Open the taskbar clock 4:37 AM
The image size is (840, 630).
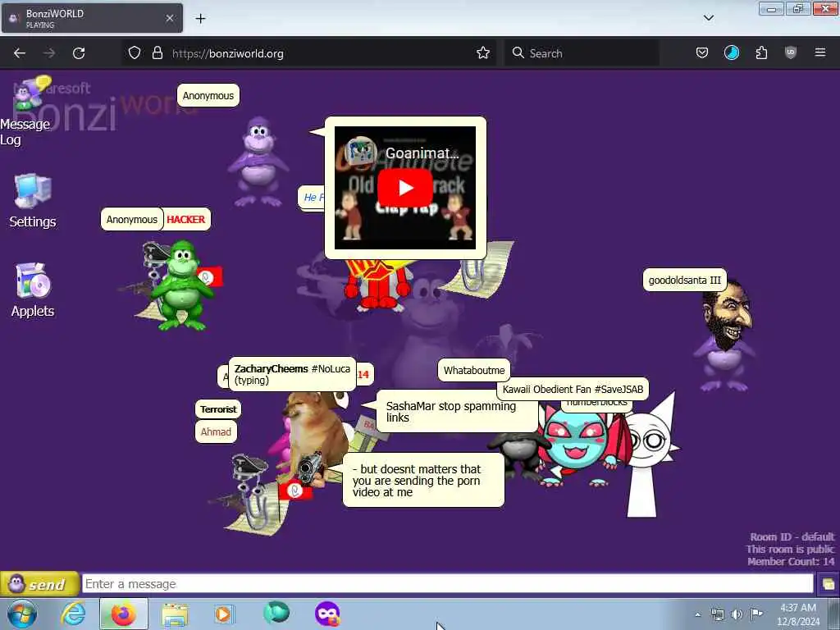(797, 614)
